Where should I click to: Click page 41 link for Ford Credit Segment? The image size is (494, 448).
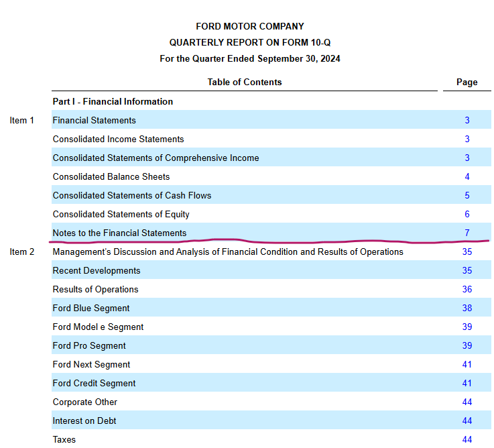467,383
